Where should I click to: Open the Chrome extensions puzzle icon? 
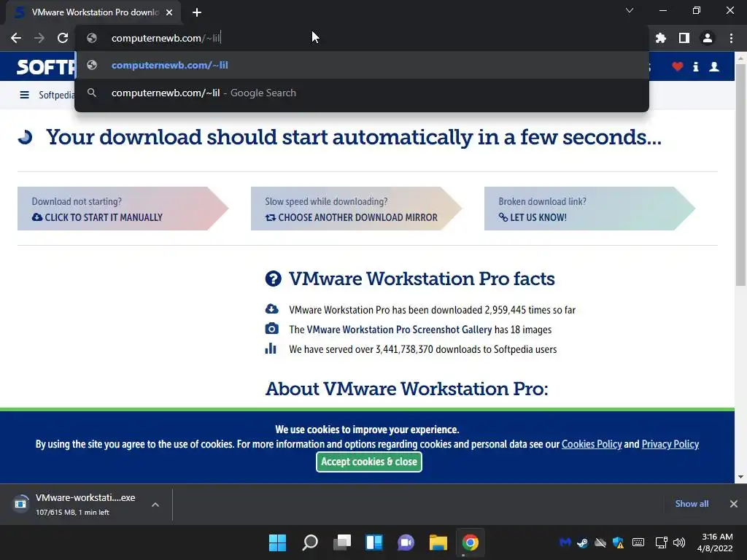[x=661, y=38]
